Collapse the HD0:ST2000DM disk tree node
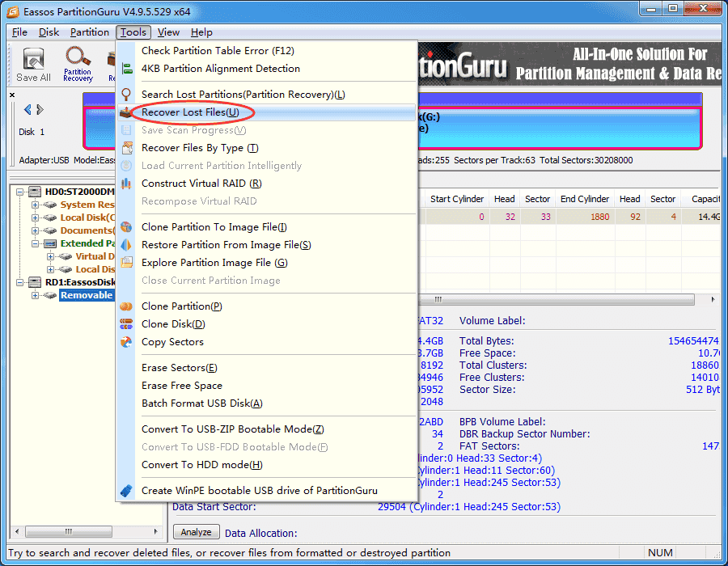This screenshot has height=566, width=728. point(20,192)
